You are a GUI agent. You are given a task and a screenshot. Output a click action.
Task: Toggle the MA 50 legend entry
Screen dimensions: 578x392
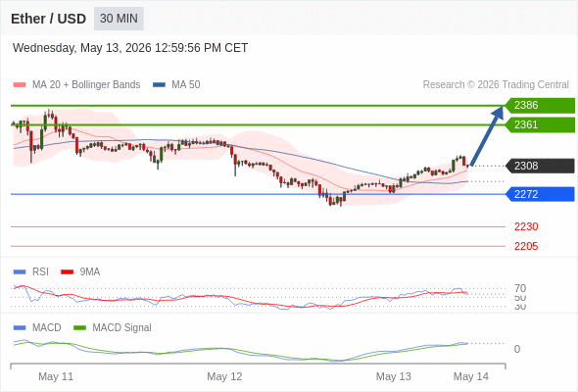click(176, 85)
